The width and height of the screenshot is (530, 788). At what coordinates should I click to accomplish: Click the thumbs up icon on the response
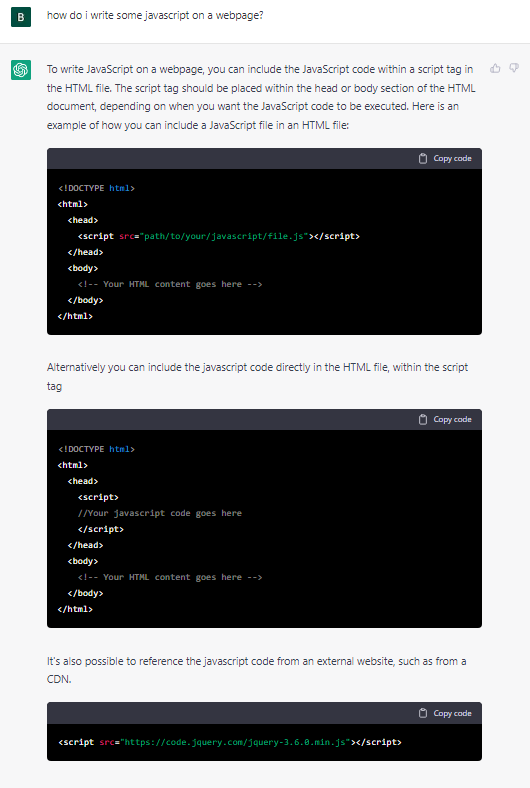[x=495, y=68]
